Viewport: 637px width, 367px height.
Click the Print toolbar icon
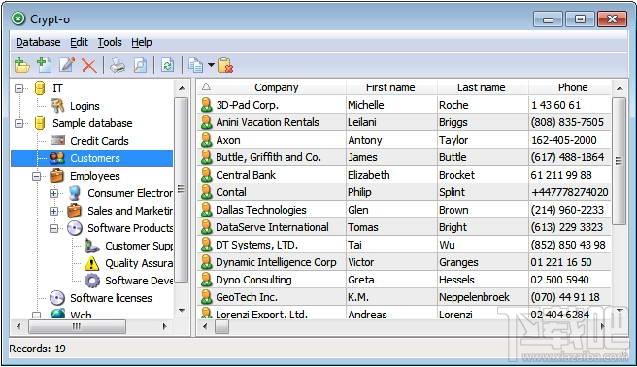(x=117, y=65)
